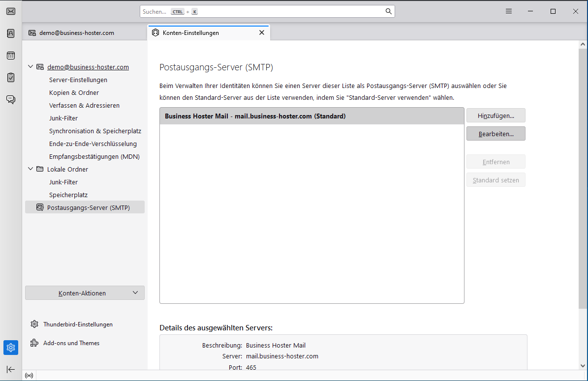This screenshot has width=588, height=381.
Task: Open the Address Book space
Action: click(11, 33)
